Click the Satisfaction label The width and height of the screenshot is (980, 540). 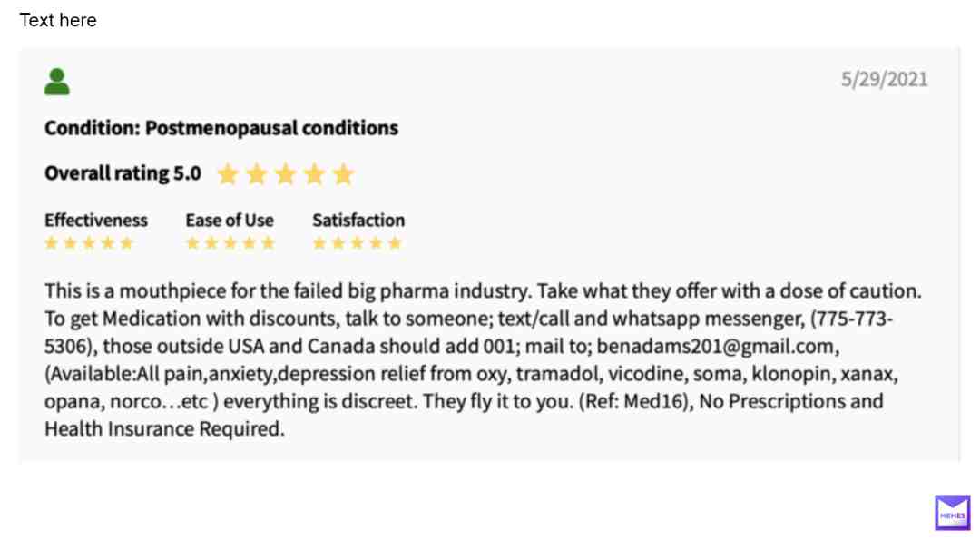(x=358, y=220)
